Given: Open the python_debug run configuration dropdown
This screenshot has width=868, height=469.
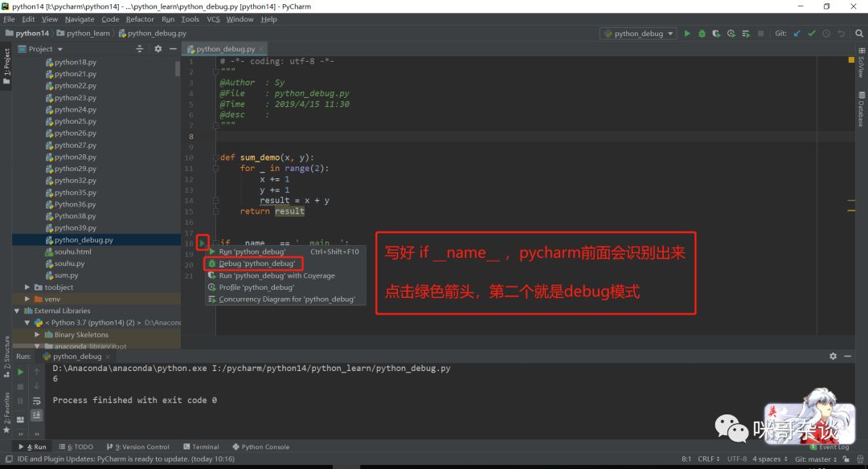Looking at the screenshot, I should tap(638, 34).
